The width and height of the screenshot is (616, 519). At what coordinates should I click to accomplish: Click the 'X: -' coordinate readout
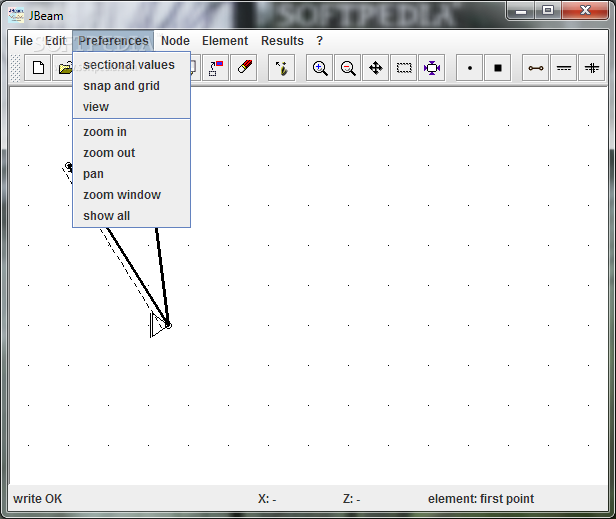(x=267, y=499)
